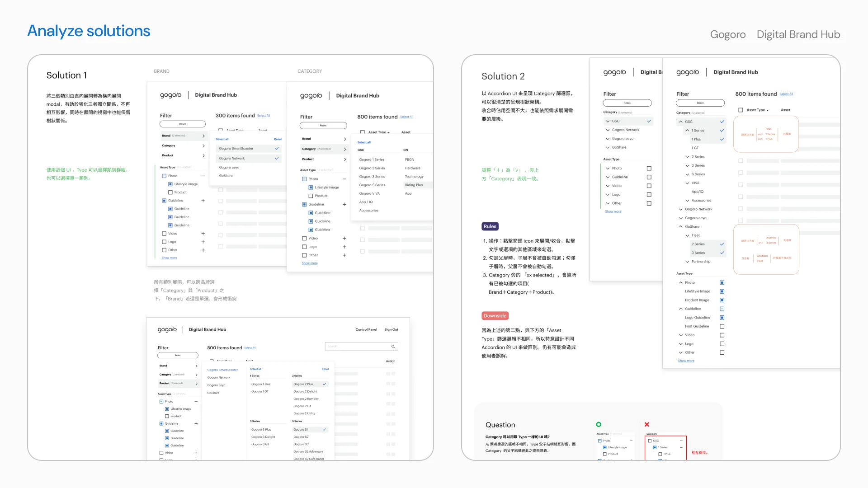Click the 1 Series checkmark in the Solution 2 front mockup
This screenshot has width=868, height=488.
(x=722, y=131)
